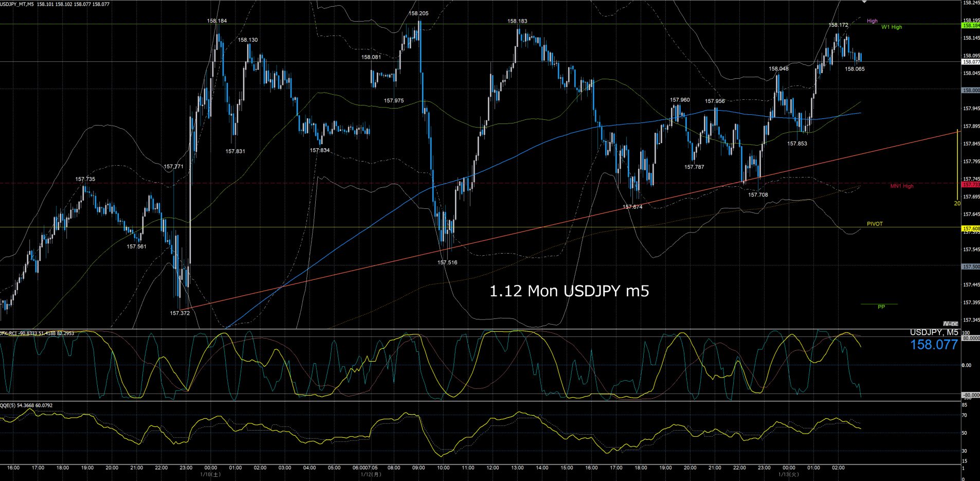980x481 pixels.
Task: Click the 1/13(火) date on time axis
Action: pyautogui.click(x=788, y=474)
